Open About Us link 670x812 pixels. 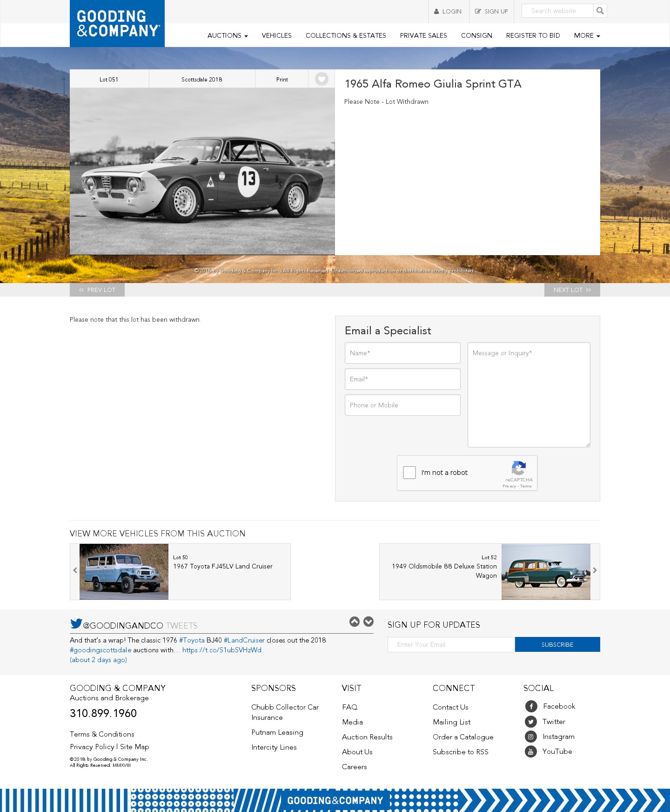357,752
